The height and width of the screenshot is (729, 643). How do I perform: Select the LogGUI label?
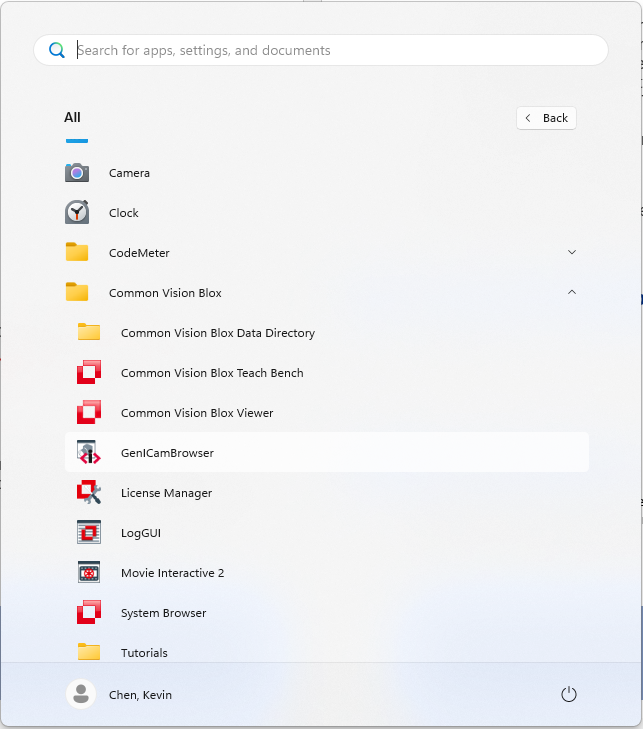(x=141, y=533)
